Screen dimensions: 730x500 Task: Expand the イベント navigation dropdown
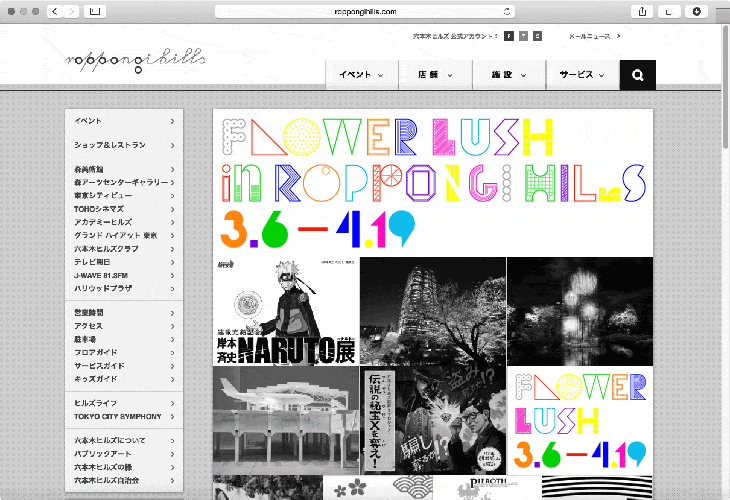(361, 74)
